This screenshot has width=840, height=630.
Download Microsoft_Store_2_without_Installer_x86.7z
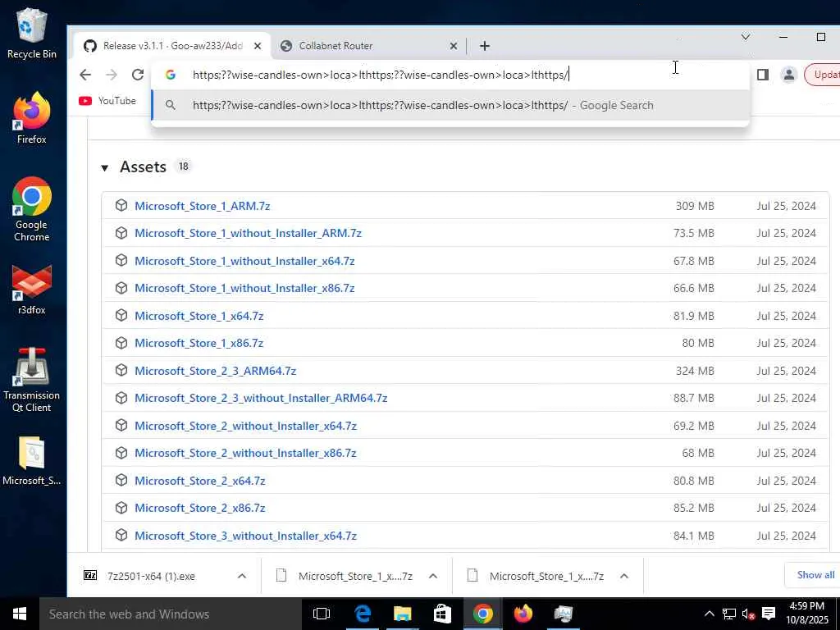(245, 453)
